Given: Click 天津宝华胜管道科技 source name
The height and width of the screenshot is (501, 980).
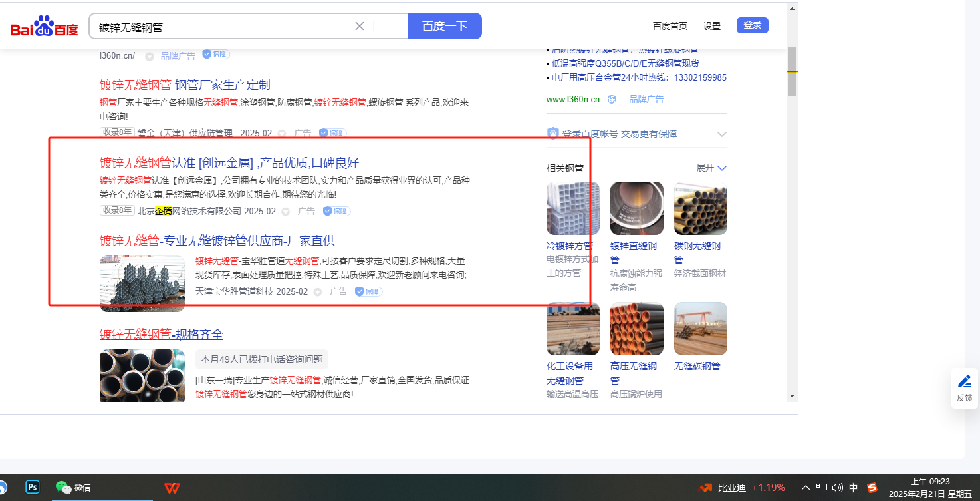Looking at the screenshot, I should pyautogui.click(x=235, y=291).
